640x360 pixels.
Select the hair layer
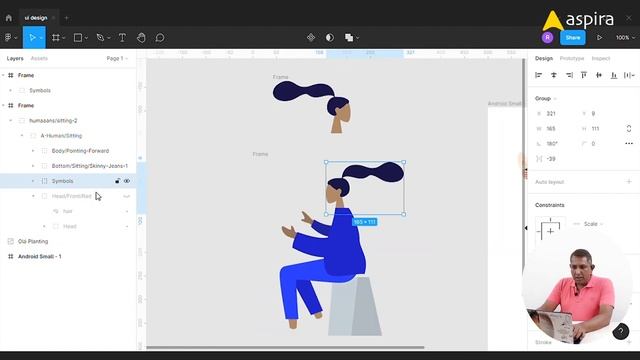tap(67, 211)
